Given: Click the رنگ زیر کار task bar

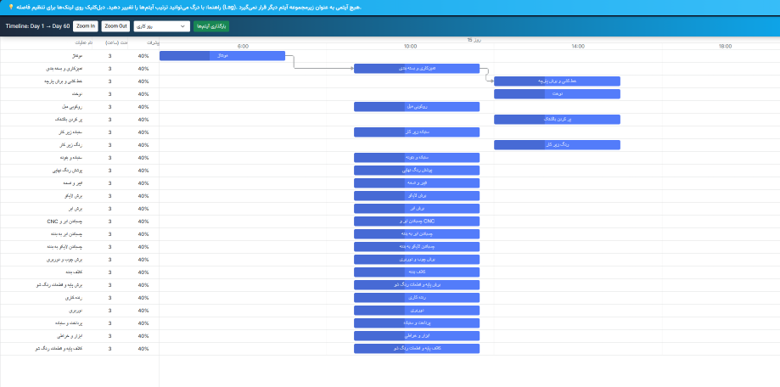Looking at the screenshot, I should [x=557, y=145].
